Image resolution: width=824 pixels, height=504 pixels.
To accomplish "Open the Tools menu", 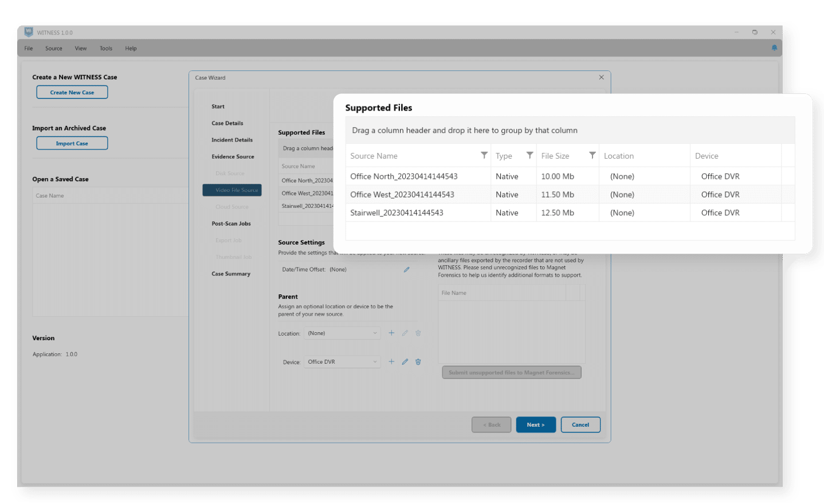I will (106, 48).
